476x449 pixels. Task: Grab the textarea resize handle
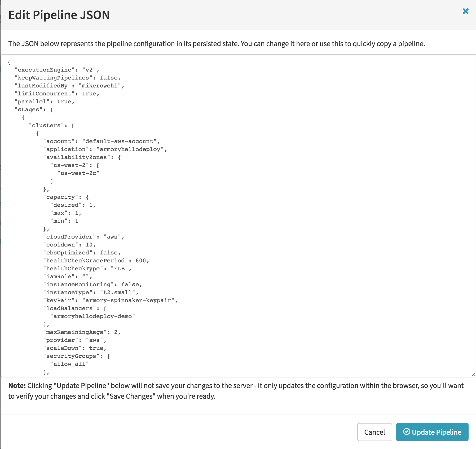(x=473, y=374)
